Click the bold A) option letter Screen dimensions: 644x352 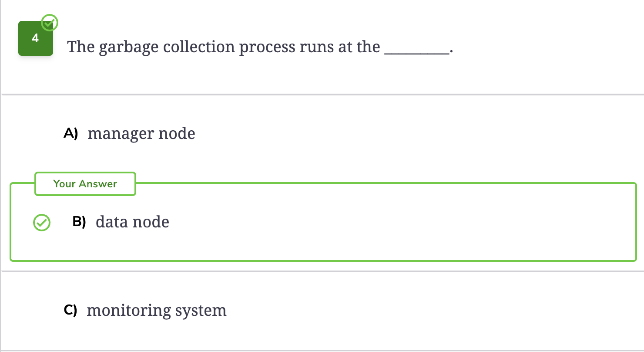(x=70, y=133)
